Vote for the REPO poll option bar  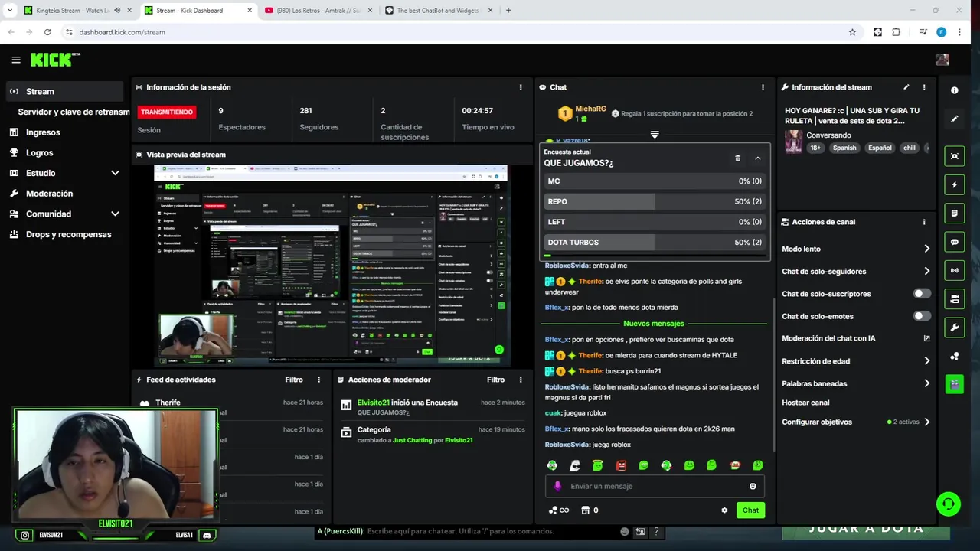(655, 201)
